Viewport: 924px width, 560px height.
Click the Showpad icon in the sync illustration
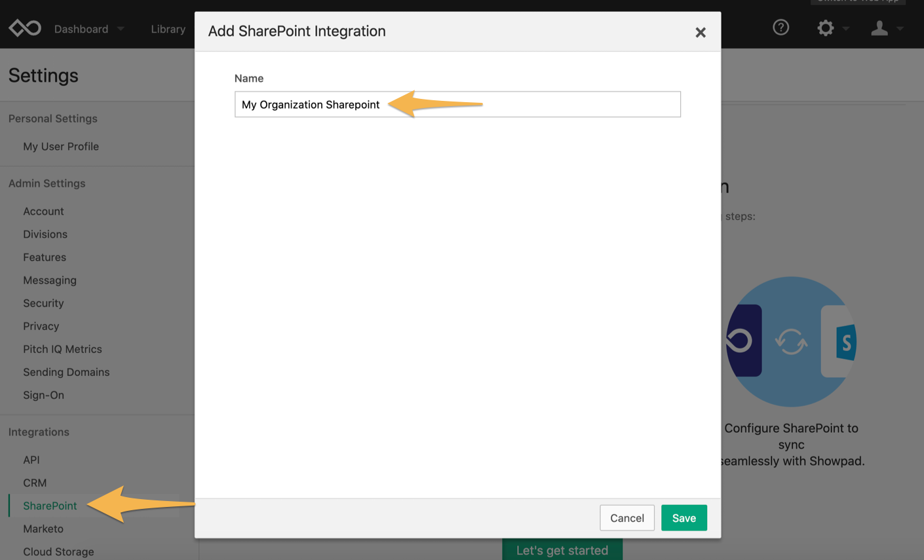(744, 341)
